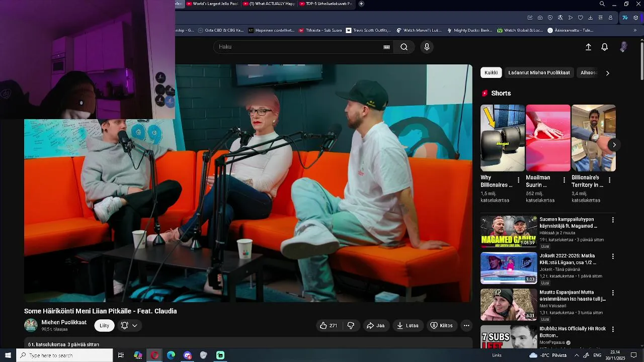This screenshot has width=644, height=362.
Task: Open the browser downloads icon
Action: click(x=590, y=18)
